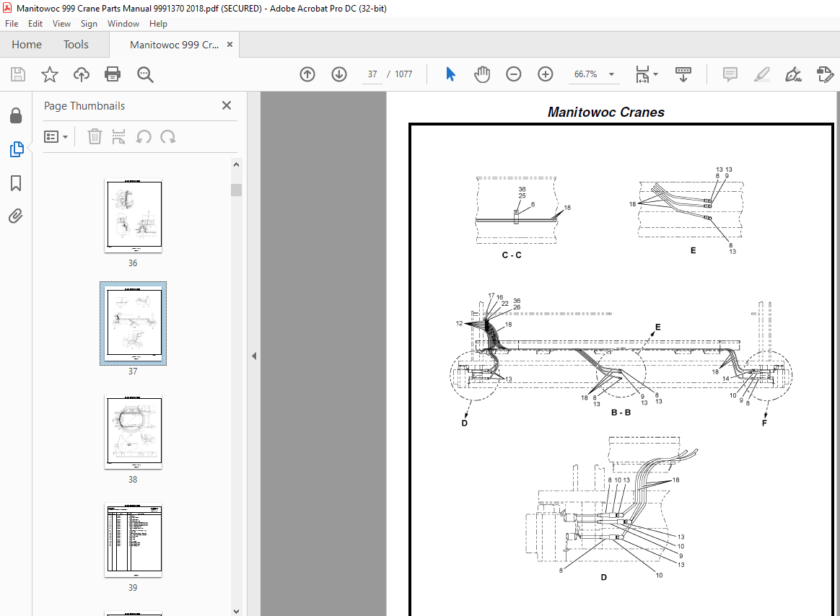Click the scrolling mode keyboard icon
Screen dimensions: 840x616
pyautogui.click(x=683, y=74)
